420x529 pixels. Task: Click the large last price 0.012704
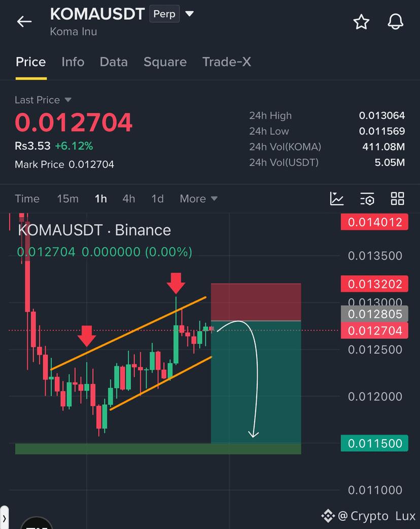point(74,122)
